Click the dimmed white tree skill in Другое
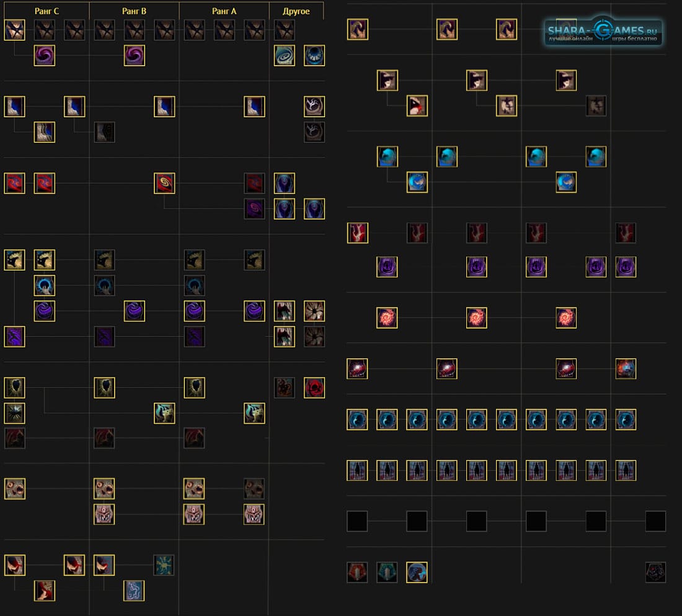This screenshot has width=682, height=616. point(314,132)
